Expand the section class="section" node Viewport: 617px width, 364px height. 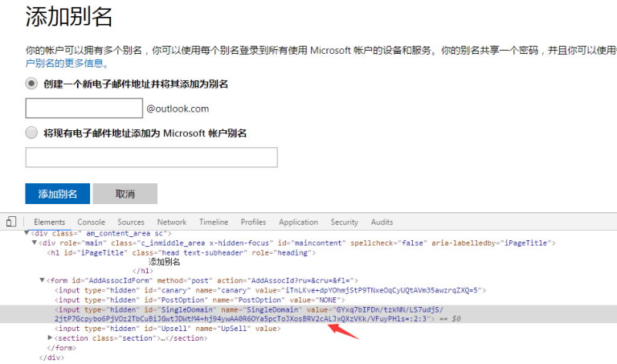click(x=51, y=338)
